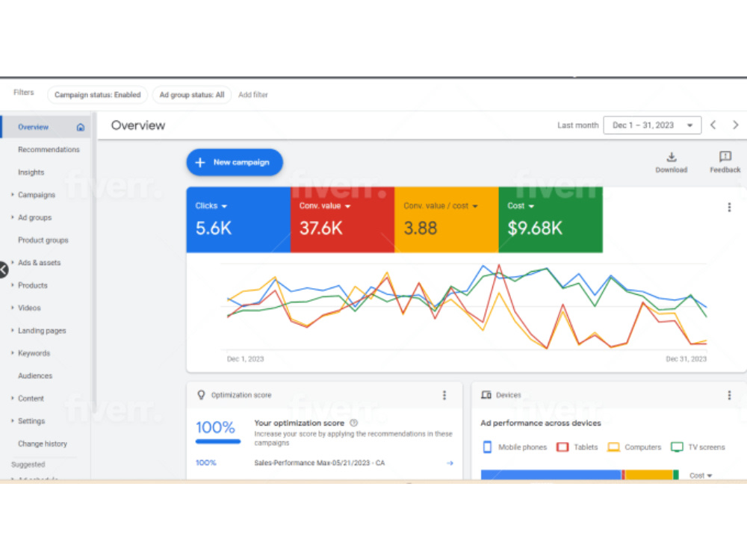The height and width of the screenshot is (560, 747).
Task: Open Cost dropdown in Devices card
Action: point(701,476)
